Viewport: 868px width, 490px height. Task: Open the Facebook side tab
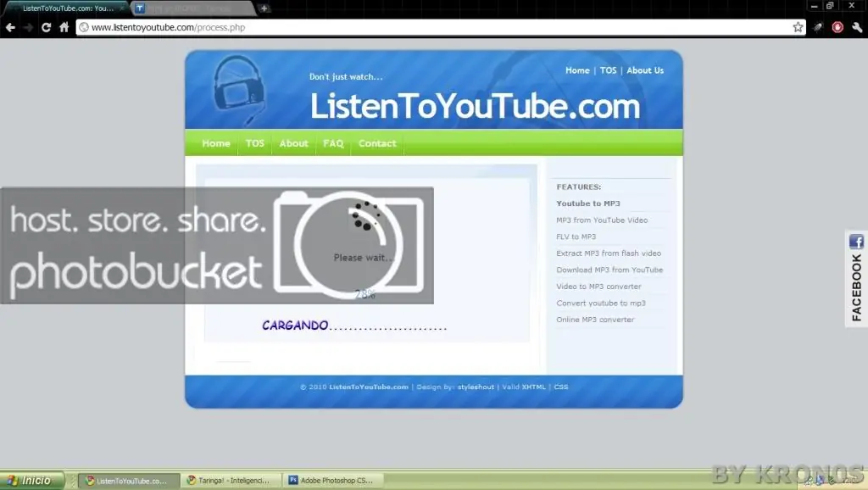(x=856, y=279)
